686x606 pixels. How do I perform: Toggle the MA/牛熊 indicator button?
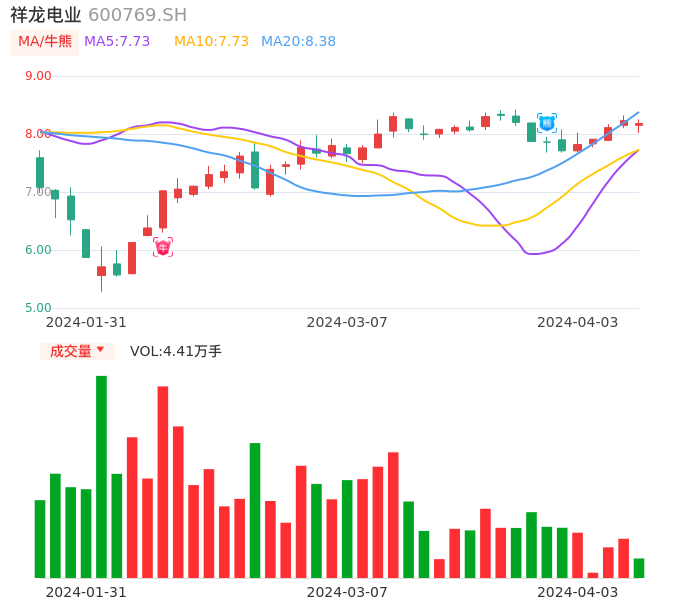45,42
